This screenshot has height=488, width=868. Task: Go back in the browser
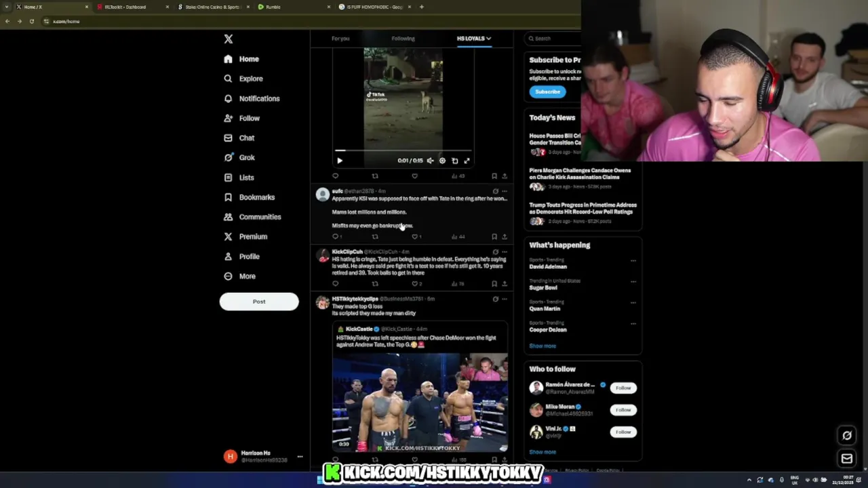7,21
